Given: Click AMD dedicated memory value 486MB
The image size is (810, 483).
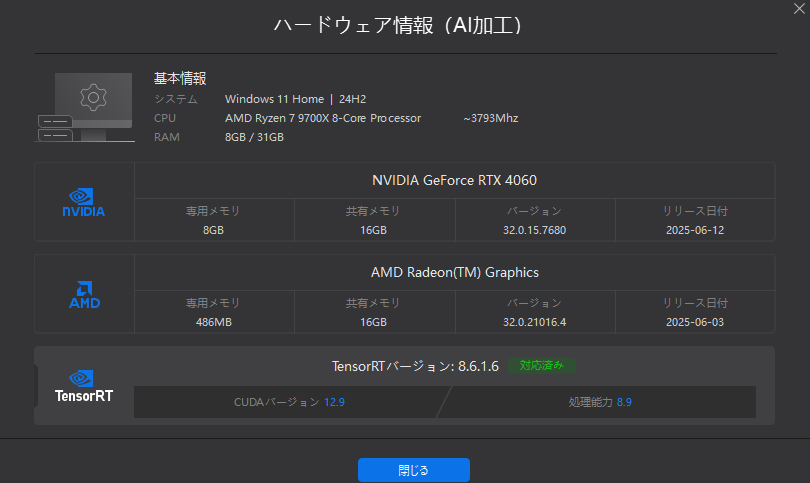Looking at the screenshot, I should [x=214, y=322].
